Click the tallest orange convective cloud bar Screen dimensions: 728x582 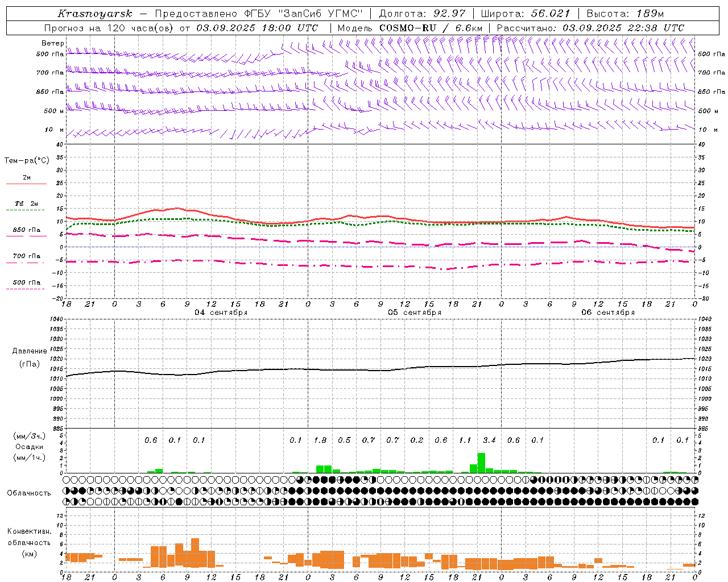pos(195,552)
